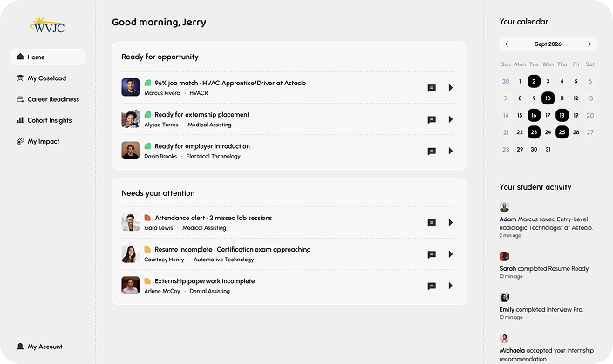Expand Arlene McCoy externship paperwork arrow

(450, 286)
